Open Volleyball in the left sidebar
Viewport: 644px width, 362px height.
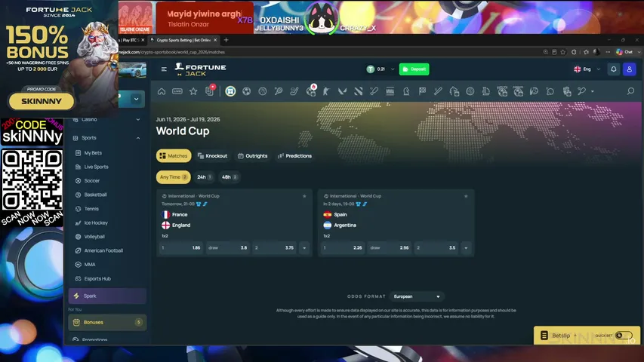94,236
